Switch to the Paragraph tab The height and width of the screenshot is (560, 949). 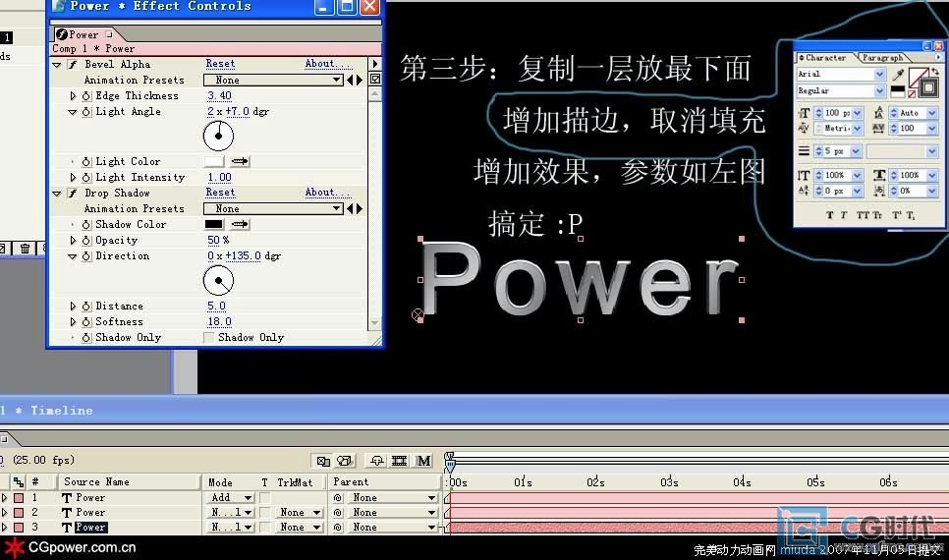pyautogui.click(x=882, y=58)
